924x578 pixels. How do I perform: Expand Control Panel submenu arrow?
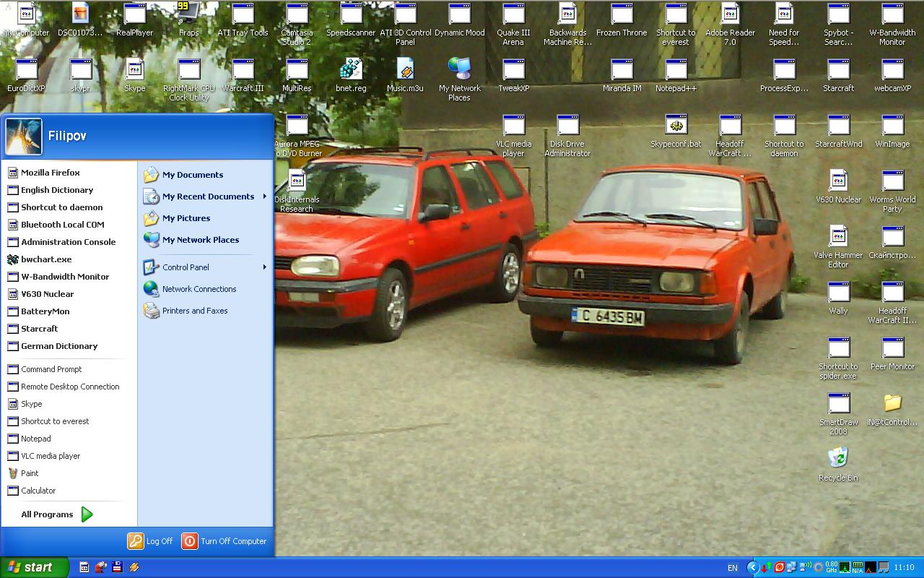(x=264, y=267)
